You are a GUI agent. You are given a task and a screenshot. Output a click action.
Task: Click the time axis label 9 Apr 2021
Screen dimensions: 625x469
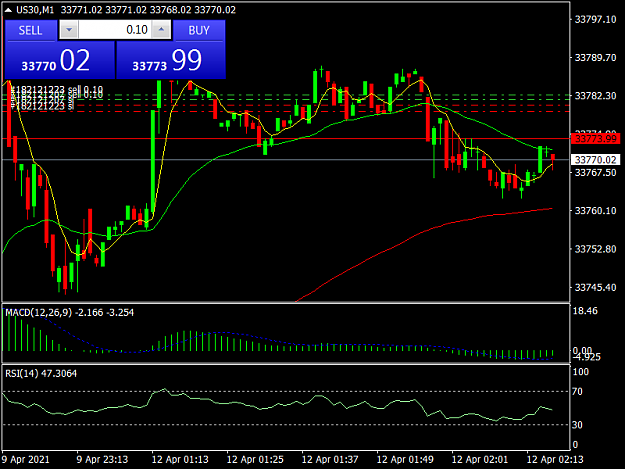(x=26, y=459)
